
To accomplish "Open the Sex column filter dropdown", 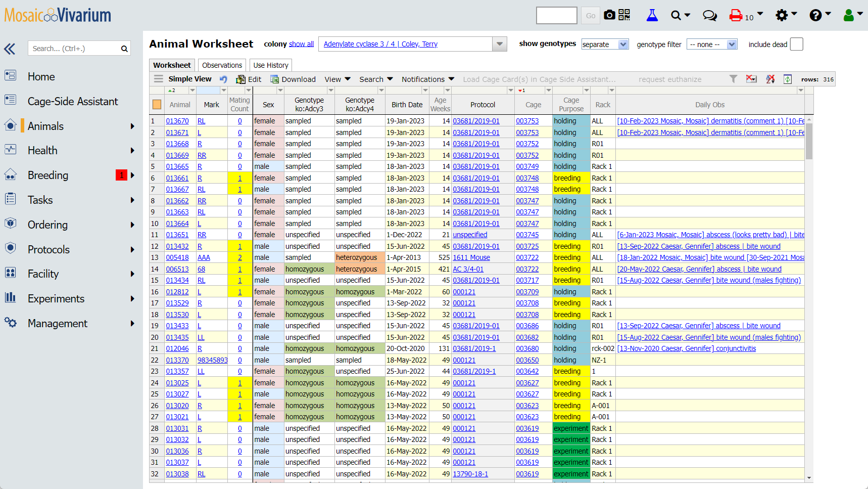I will (x=280, y=91).
